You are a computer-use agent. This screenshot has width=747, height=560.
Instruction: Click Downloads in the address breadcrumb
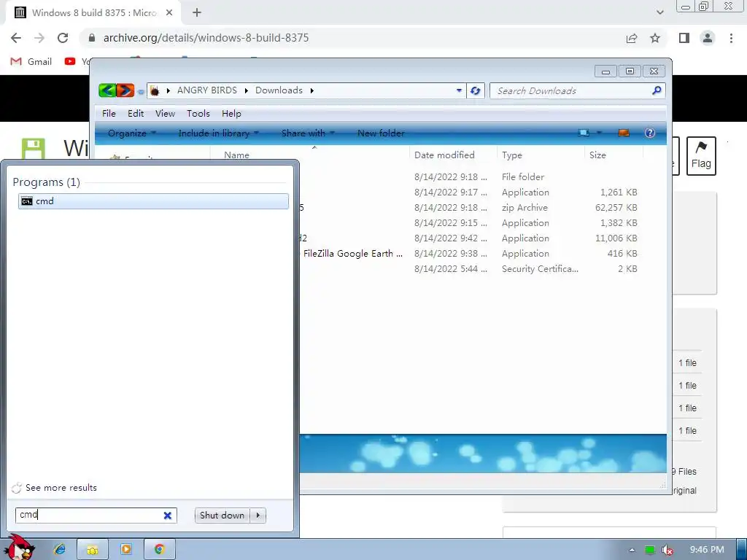tap(279, 90)
